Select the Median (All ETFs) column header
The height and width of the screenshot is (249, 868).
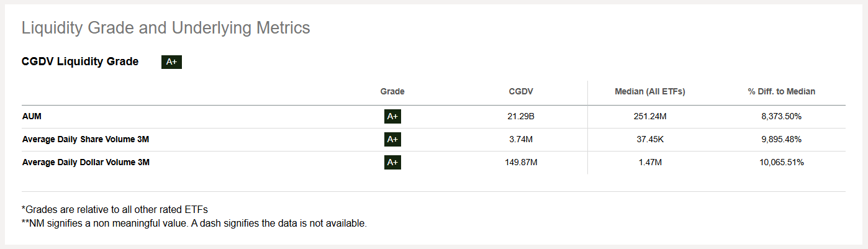pos(649,91)
